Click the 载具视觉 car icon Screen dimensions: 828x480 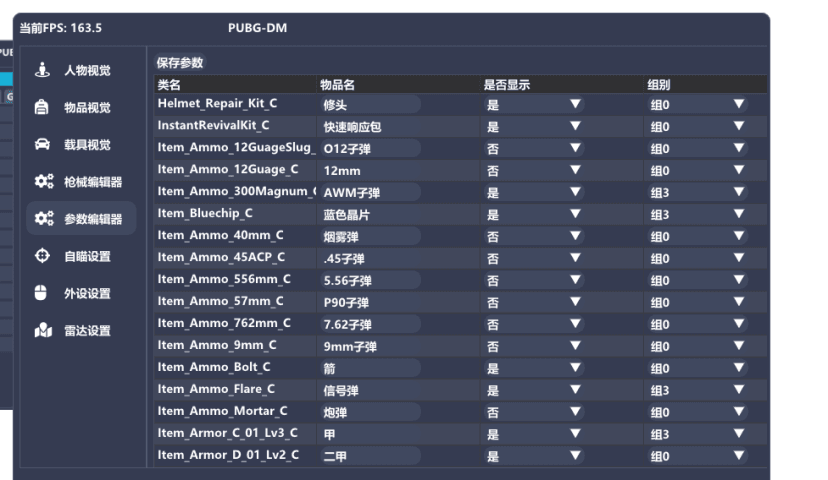click(x=42, y=144)
